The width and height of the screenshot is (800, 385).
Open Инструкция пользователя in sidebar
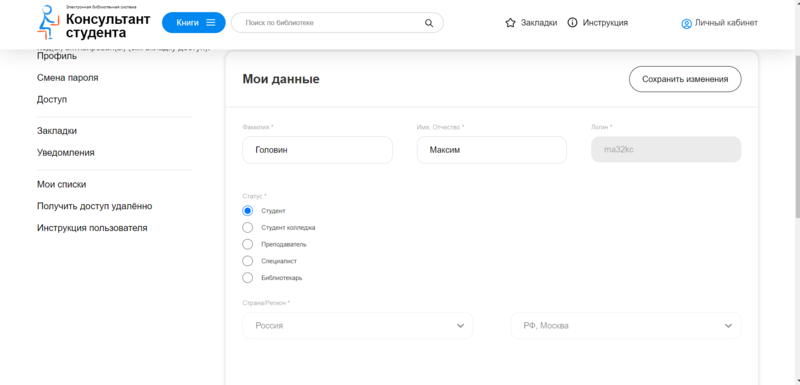point(92,228)
